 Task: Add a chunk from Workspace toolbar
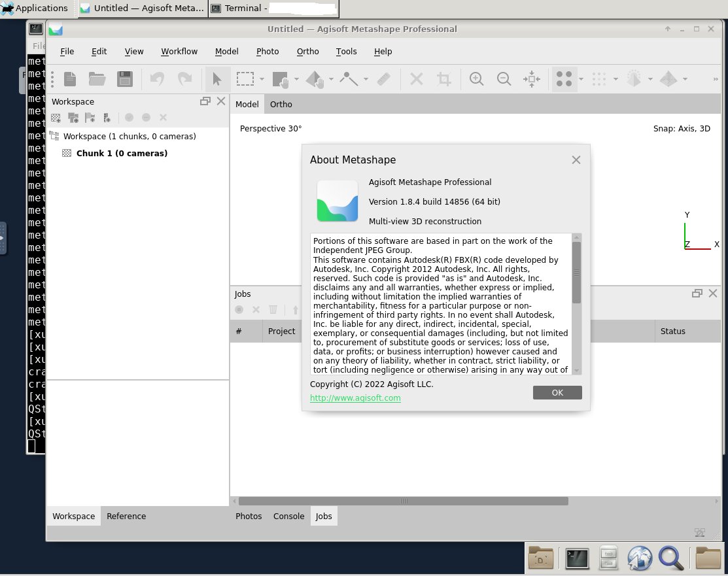(x=56, y=118)
